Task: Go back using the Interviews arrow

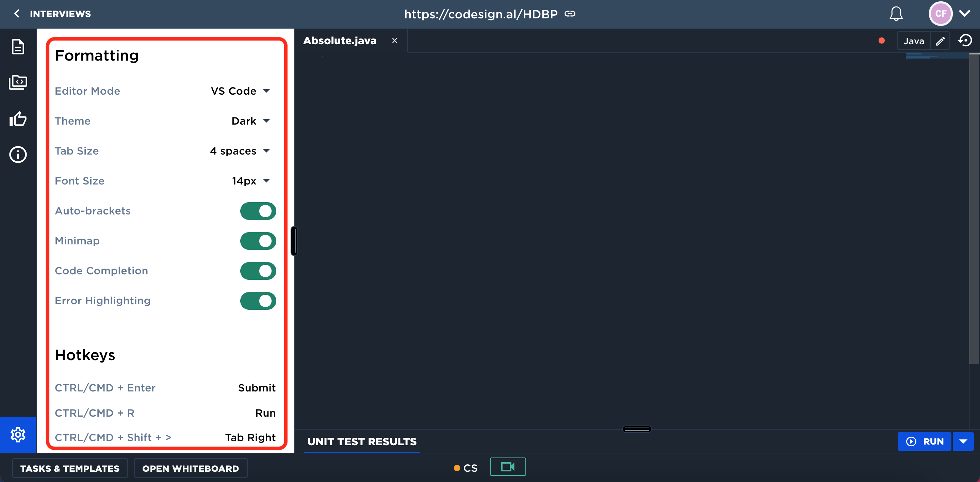Action: 17,14
